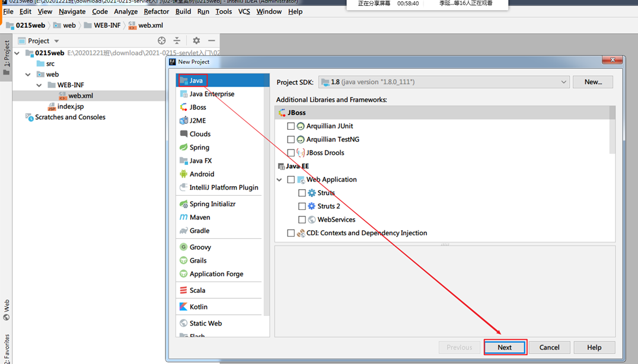Hide the Project panel with minus icon
The width and height of the screenshot is (638, 364).
[212, 41]
